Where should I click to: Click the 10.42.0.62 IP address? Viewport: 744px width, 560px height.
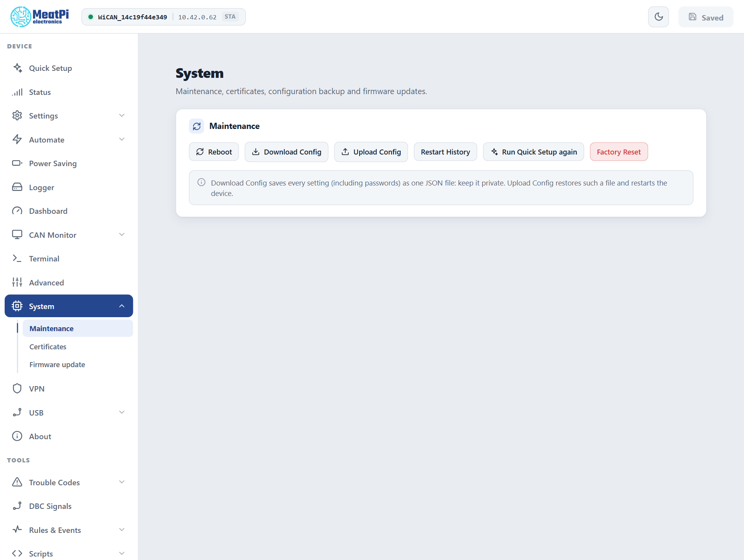[x=197, y=17]
